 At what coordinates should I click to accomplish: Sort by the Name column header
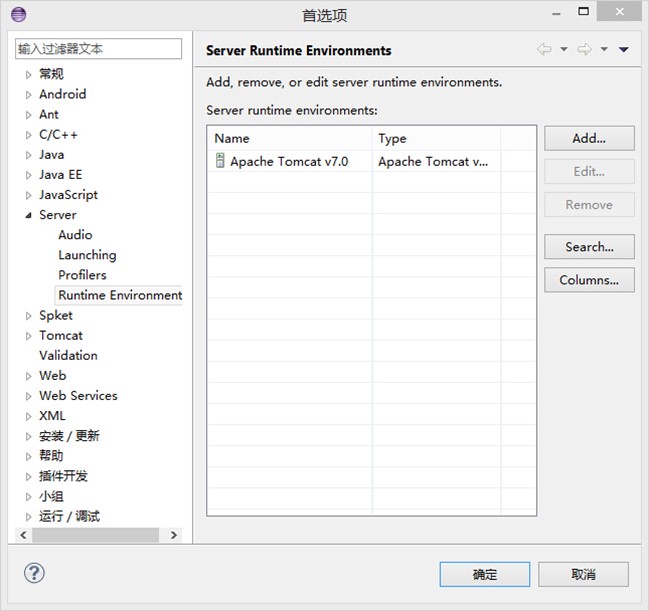point(289,138)
